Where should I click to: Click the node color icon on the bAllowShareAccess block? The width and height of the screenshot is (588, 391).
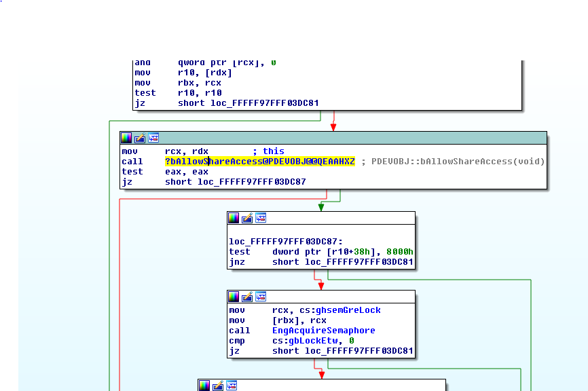(x=127, y=138)
